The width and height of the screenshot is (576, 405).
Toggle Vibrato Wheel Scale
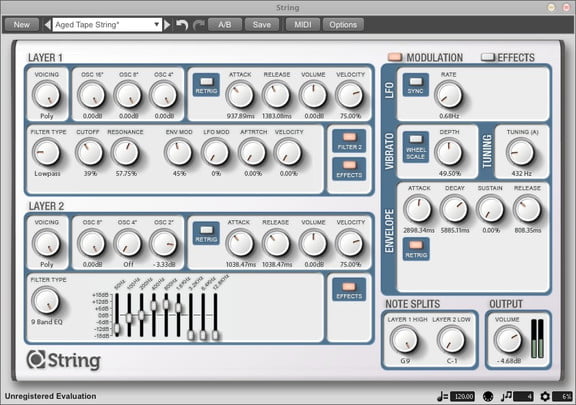(416, 147)
